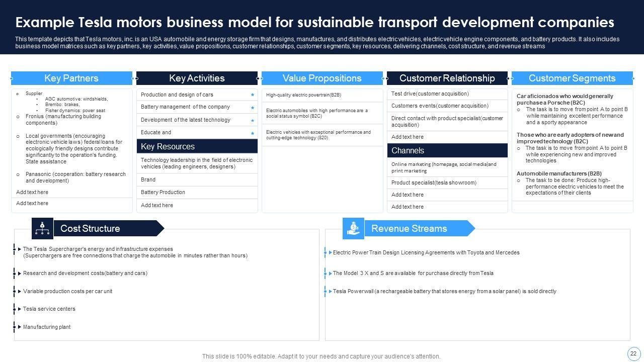Click 'Variable production costs per car unit' item
Image resolution: width=644 pixels, height=362 pixels.
pyautogui.click(x=68, y=291)
